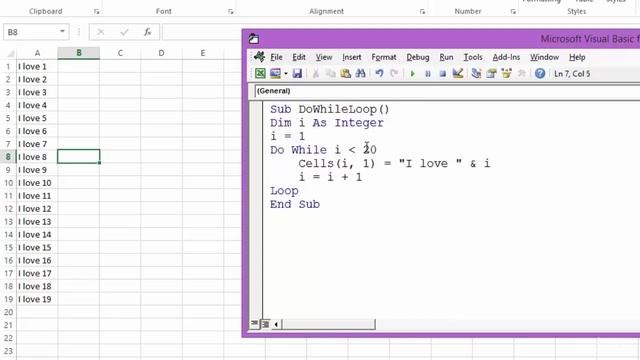Click Insert UserForm icon in VBA toolbar
Screen dimensions: 640x360
tap(276, 73)
